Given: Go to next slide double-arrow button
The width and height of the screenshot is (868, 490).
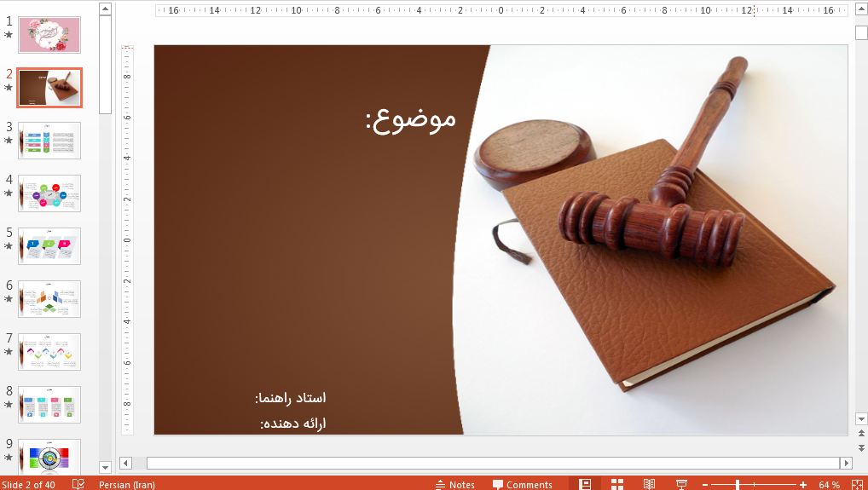Looking at the screenshot, I should [861, 447].
